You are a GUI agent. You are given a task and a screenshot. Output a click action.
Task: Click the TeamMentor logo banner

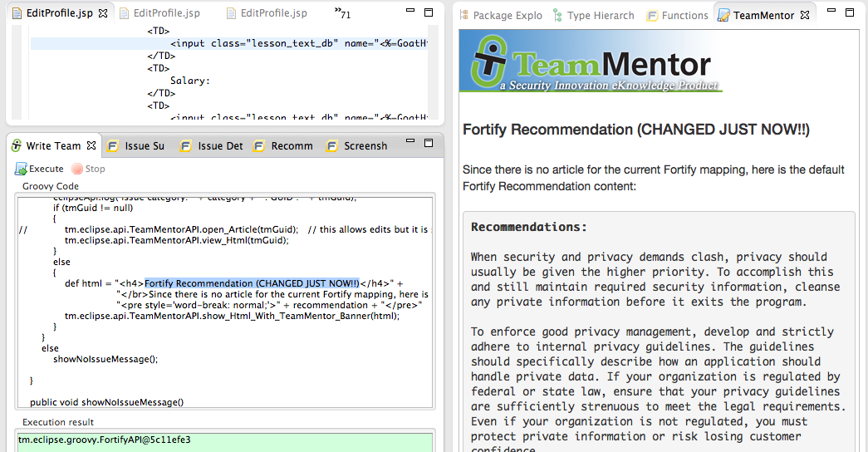[591, 62]
